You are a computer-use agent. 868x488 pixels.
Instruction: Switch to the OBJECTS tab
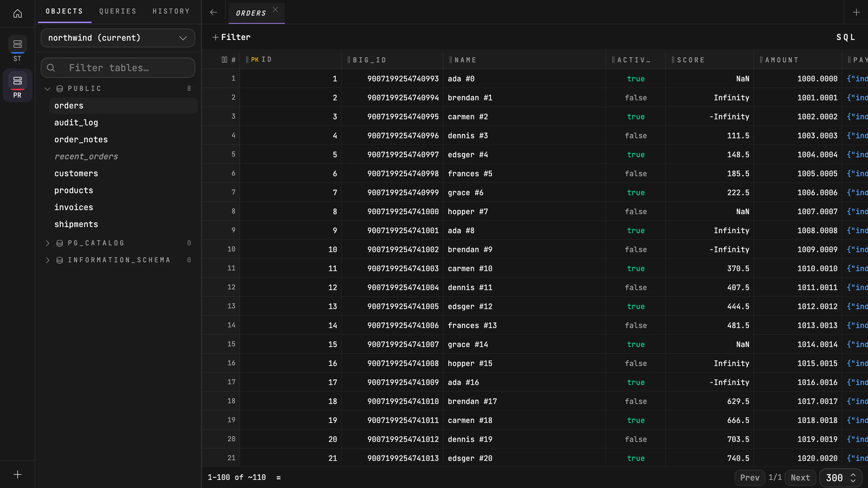point(64,12)
